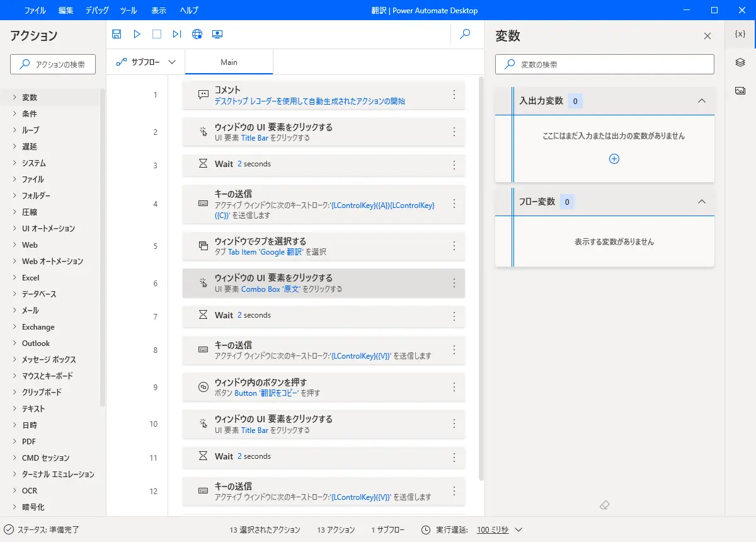The width and height of the screenshot is (756, 542).
Task: Click the workspace vertical scrollbar
Action: coord(482,277)
